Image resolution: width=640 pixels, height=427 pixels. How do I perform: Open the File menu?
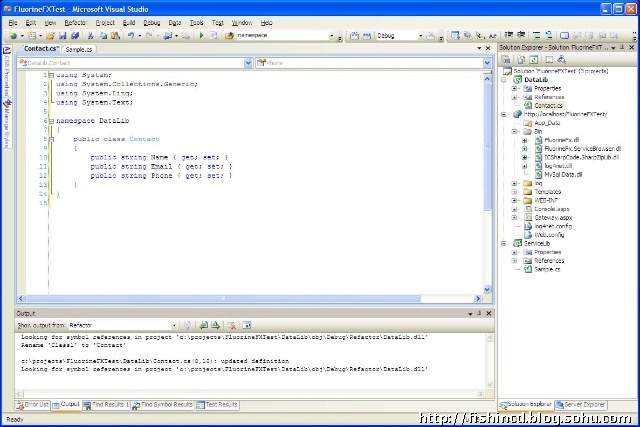pos(13,23)
